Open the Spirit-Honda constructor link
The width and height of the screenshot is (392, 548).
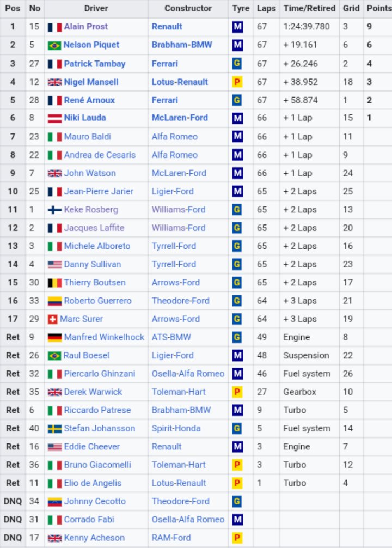176,429
